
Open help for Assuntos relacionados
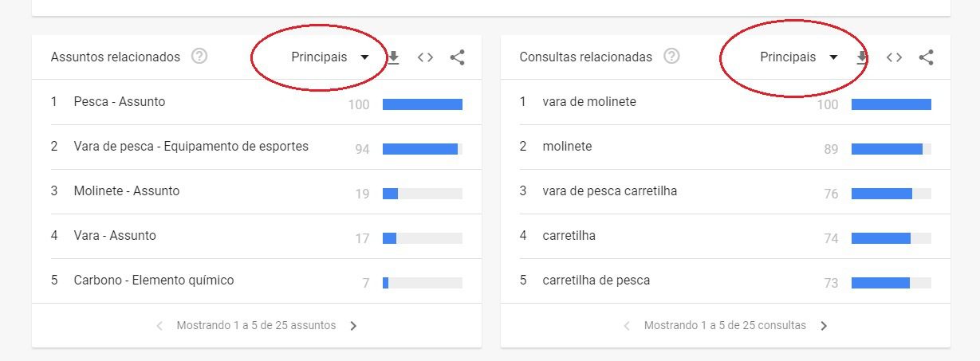coord(199,57)
